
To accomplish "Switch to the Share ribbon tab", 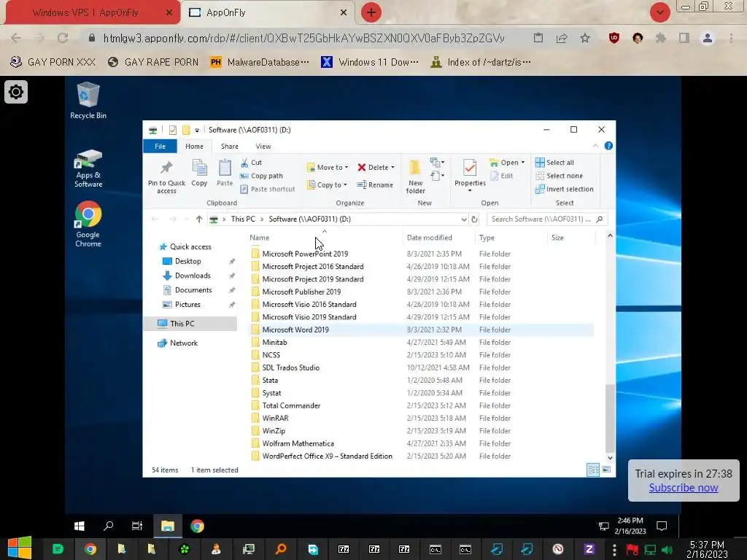I will point(230,146).
